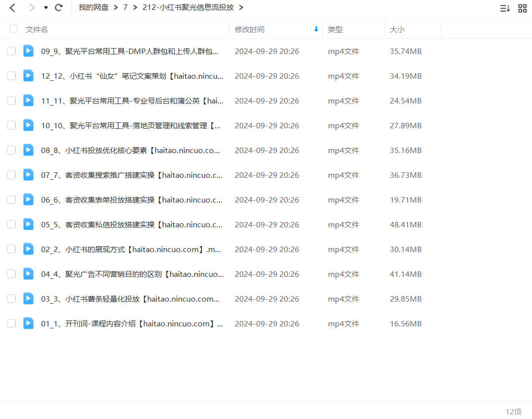Click video icon of 12_12 笔记文案策划 file

click(29, 76)
